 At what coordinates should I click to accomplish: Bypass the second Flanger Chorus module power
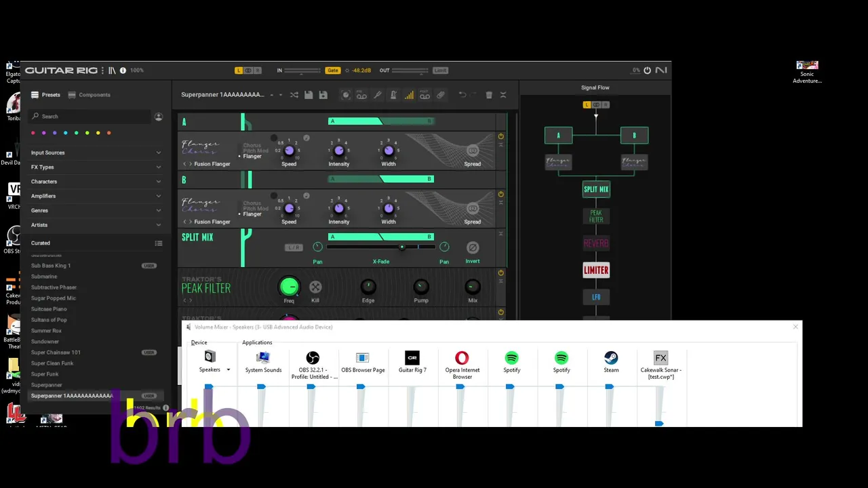[x=501, y=194]
